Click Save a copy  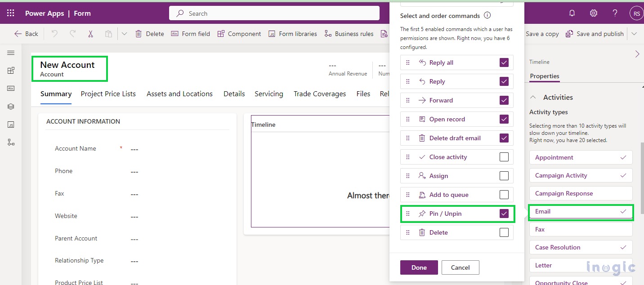[542, 34]
